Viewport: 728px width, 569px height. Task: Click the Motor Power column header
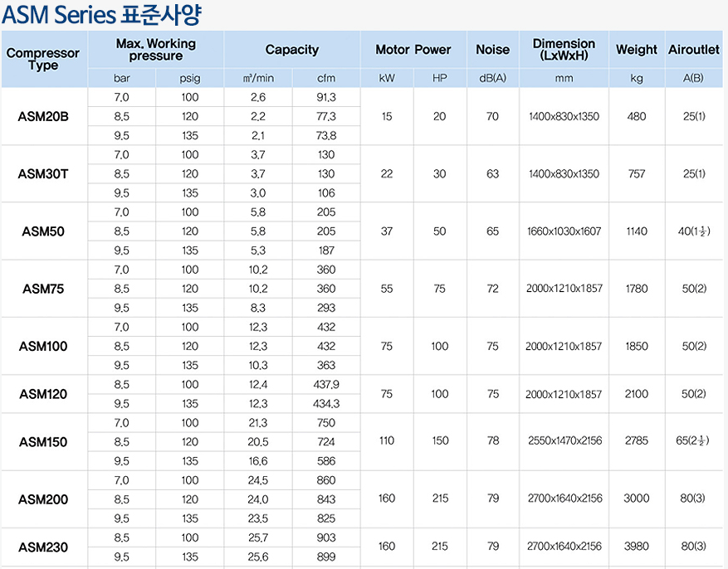(x=413, y=50)
